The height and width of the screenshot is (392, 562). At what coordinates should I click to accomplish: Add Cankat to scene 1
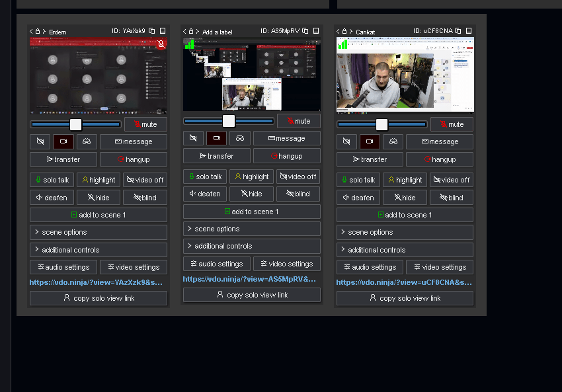pos(405,215)
